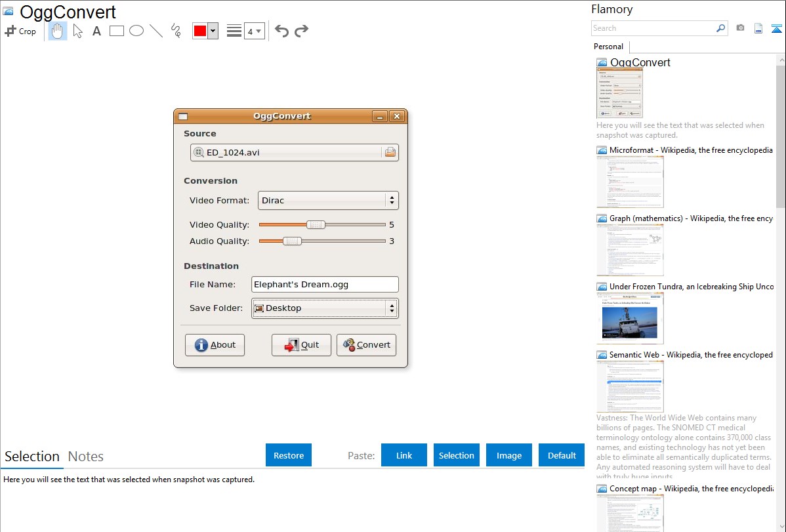The width and height of the screenshot is (786, 532).
Task: Click the OggConvert dialog window menu icon
Action: tap(183, 116)
